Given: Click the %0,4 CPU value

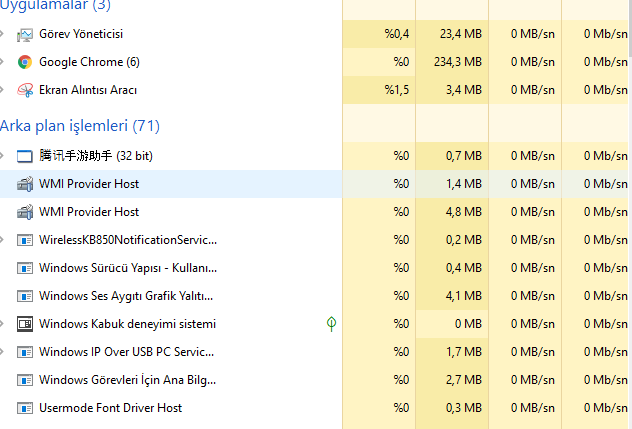Looking at the screenshot, I should click(397, 34).
